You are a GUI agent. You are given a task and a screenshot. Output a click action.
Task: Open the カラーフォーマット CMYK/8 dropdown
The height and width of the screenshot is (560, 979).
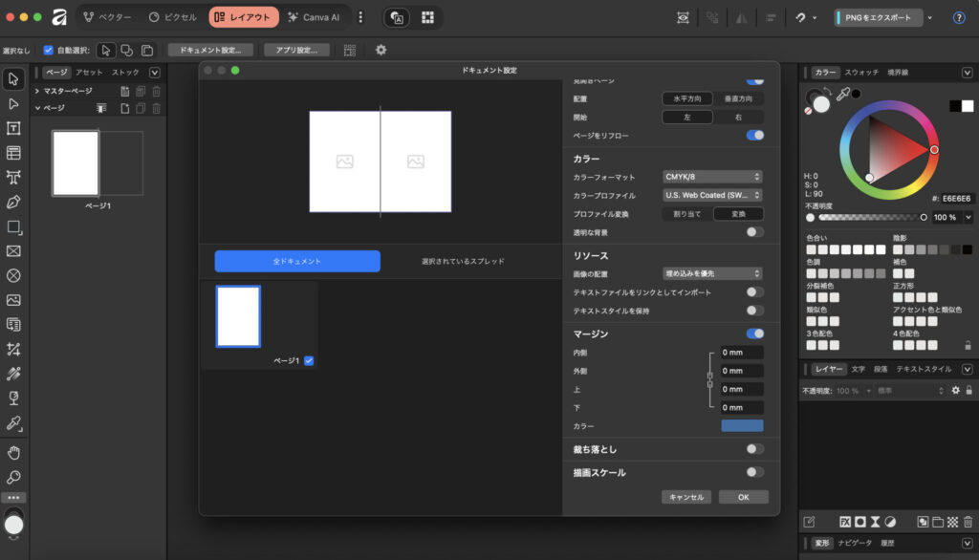[x=712, y=177]
